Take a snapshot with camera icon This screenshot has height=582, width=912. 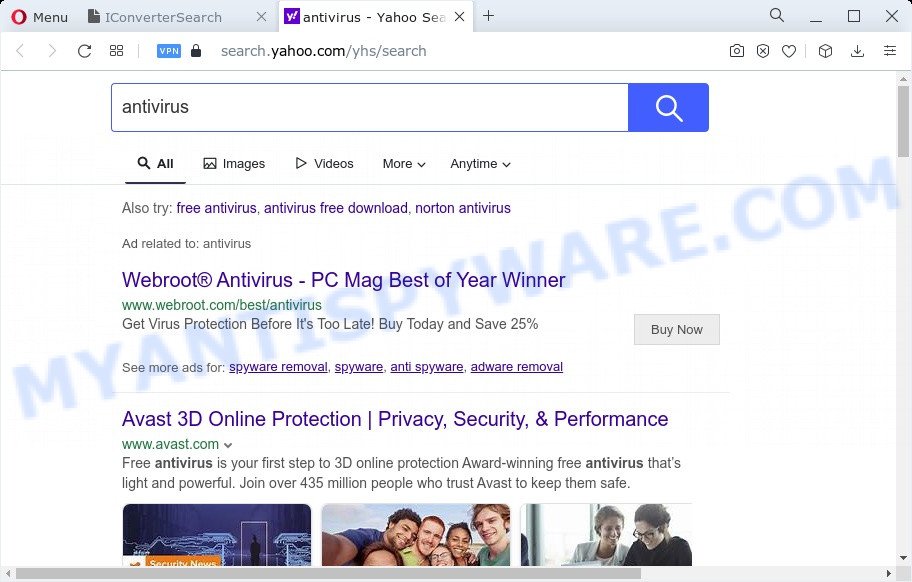[737, 51]
